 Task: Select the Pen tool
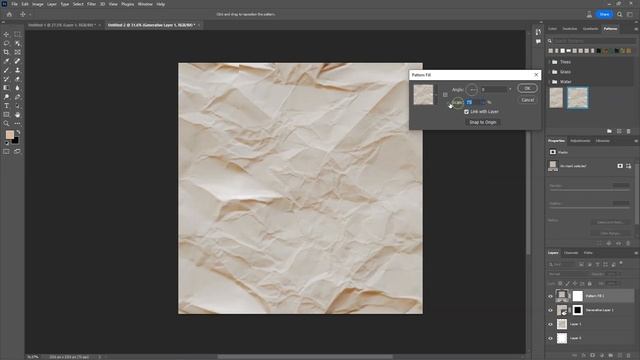click(18, 97)
